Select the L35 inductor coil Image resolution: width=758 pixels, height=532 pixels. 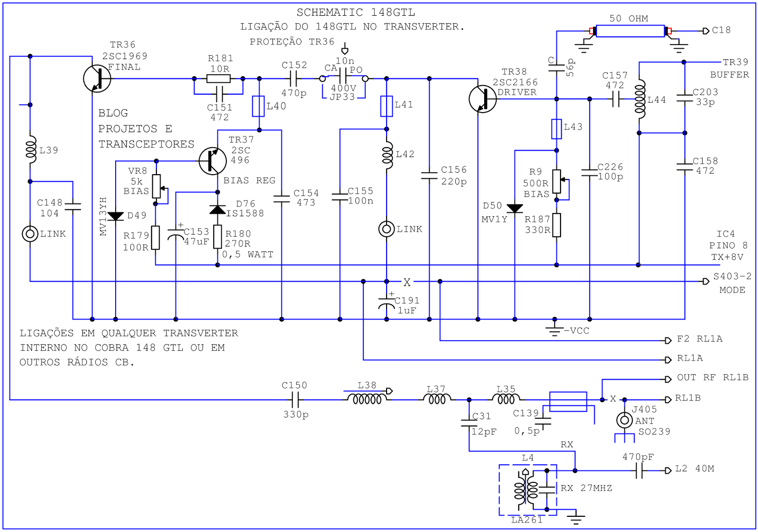(506, 399)
